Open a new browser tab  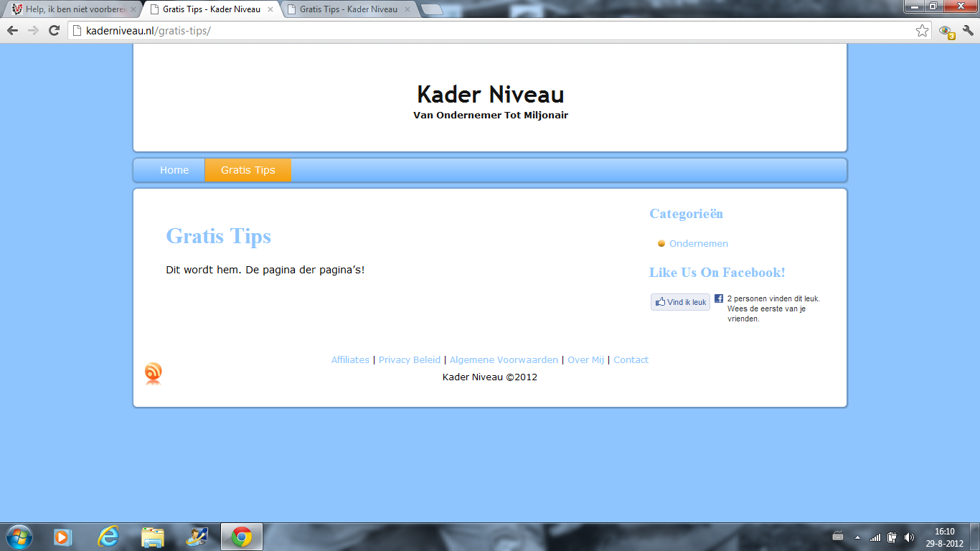pyautogui.click(x=431, y=9)
